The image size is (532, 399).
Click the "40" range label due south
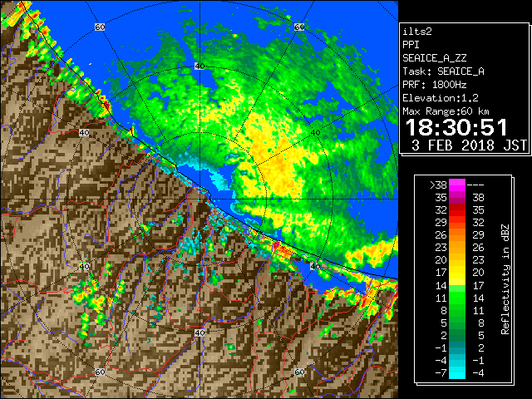[199, 332]
